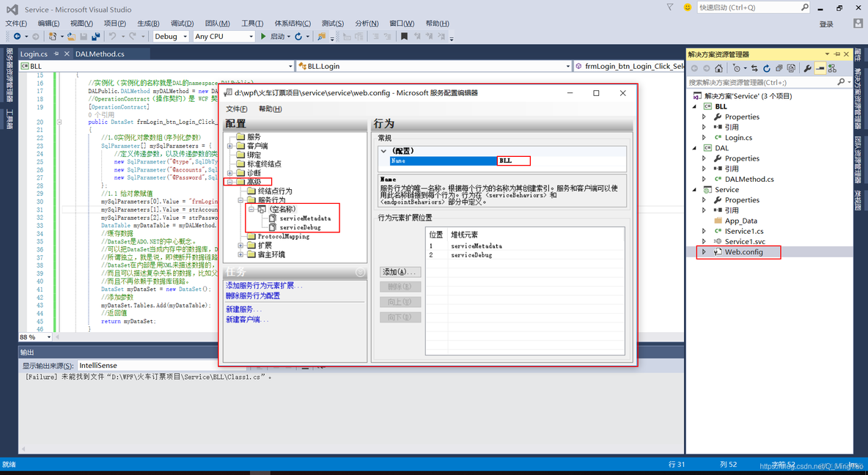Viewport: 868px width, 475px height.
Task: Click the Home icon in Solution Explorer
Action: [x=718, y=69]
